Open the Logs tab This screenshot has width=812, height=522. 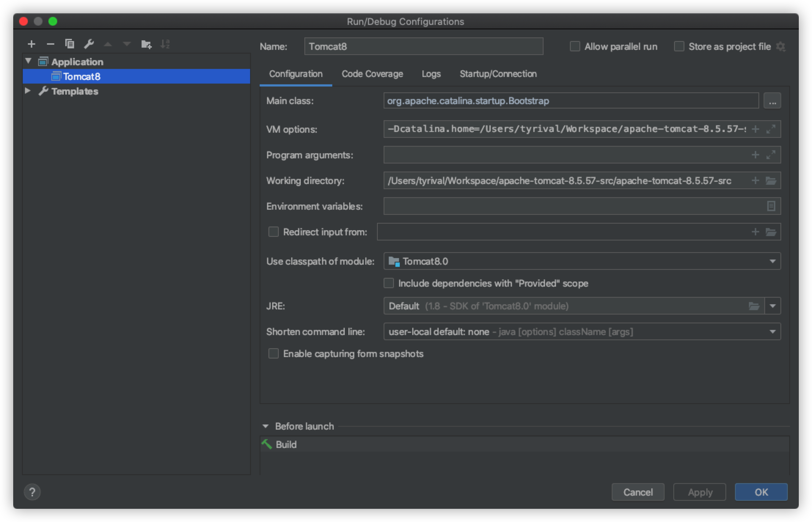pos(431,74)
